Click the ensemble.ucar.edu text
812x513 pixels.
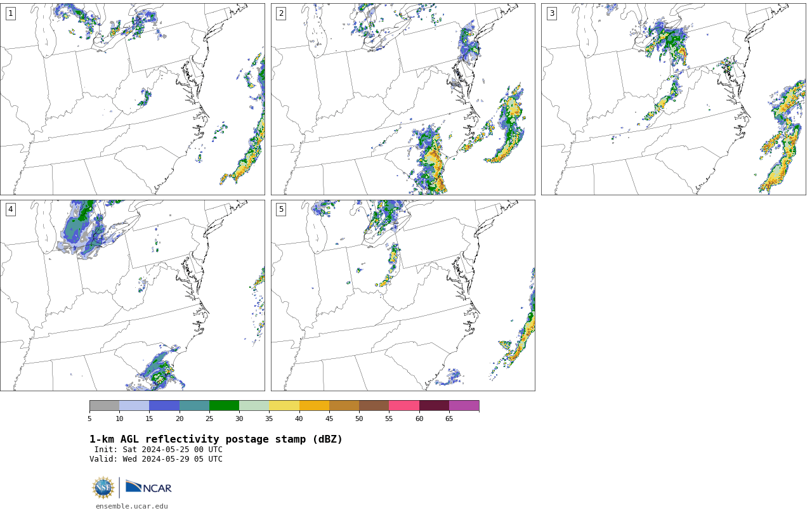click(132, 506)
